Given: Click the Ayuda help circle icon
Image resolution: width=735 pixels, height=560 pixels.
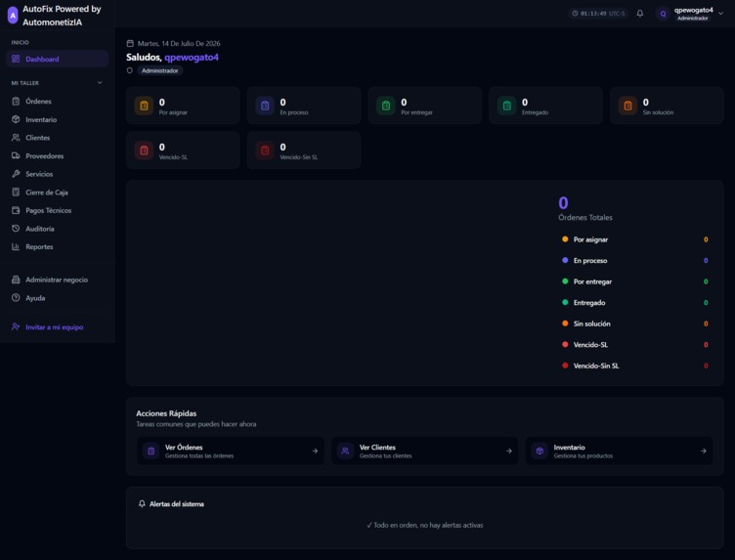Looking at the screenshot, I should click(16, 298).
